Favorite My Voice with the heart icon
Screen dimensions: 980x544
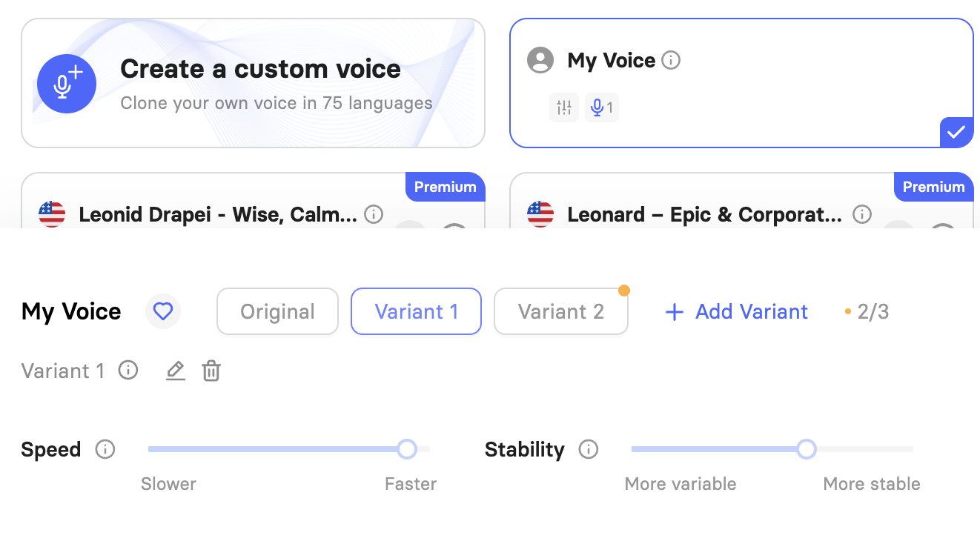click(163, 312)
